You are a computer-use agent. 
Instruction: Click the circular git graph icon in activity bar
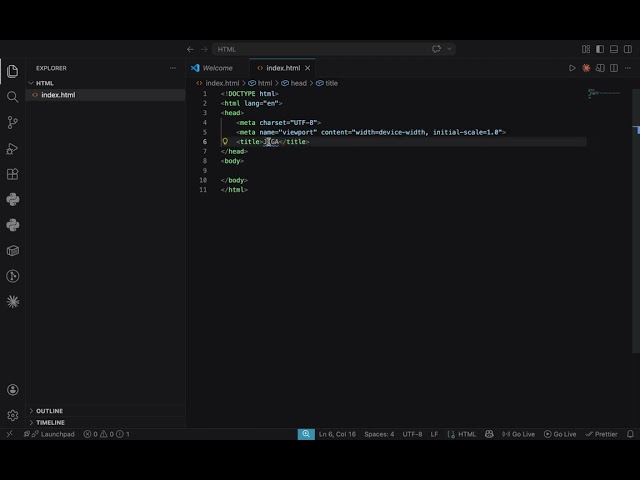pos(13,276)
